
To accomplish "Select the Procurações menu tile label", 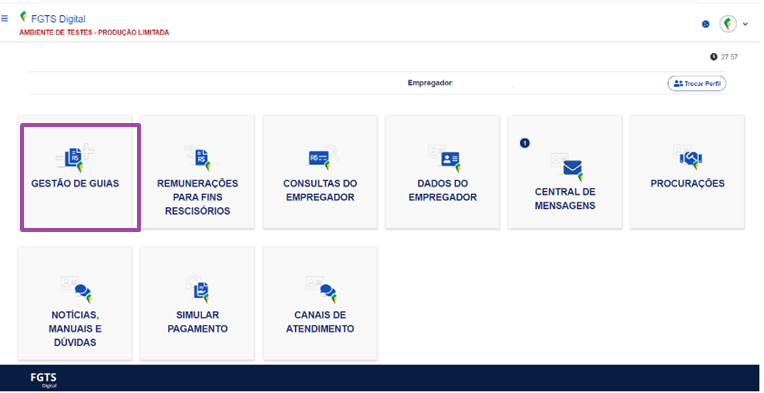I will coord(688,184).
